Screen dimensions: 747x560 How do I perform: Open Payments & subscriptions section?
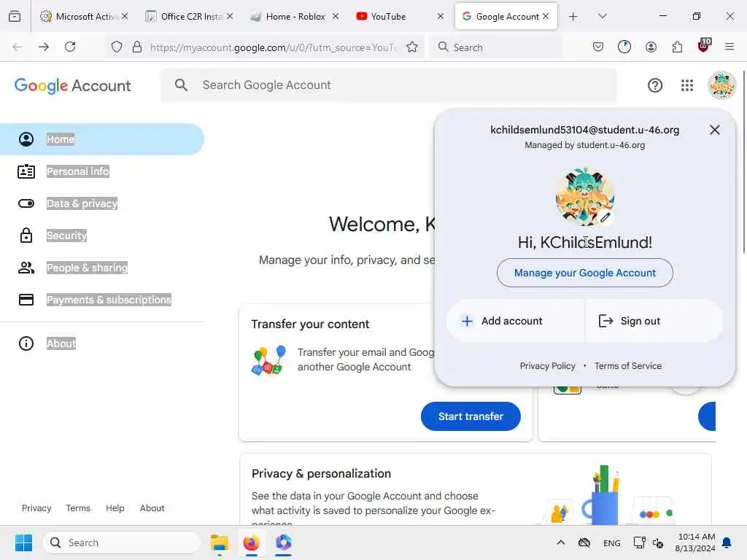[102, 300]
